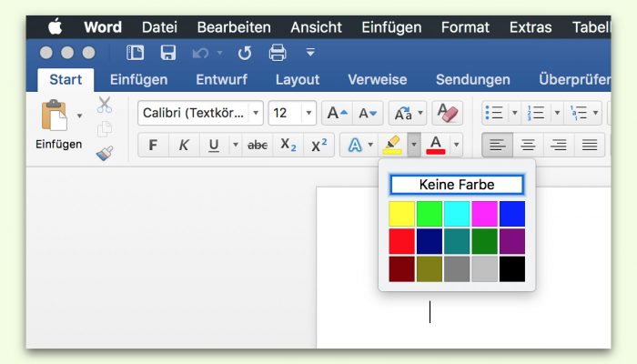Open the Format menu
The image size is (637, 364).
pos(465,27)
